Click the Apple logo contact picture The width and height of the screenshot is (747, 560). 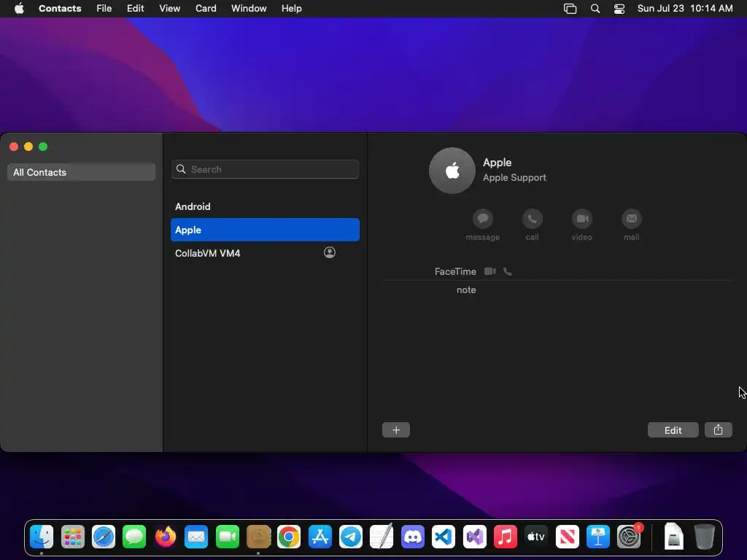coord(452,171)
